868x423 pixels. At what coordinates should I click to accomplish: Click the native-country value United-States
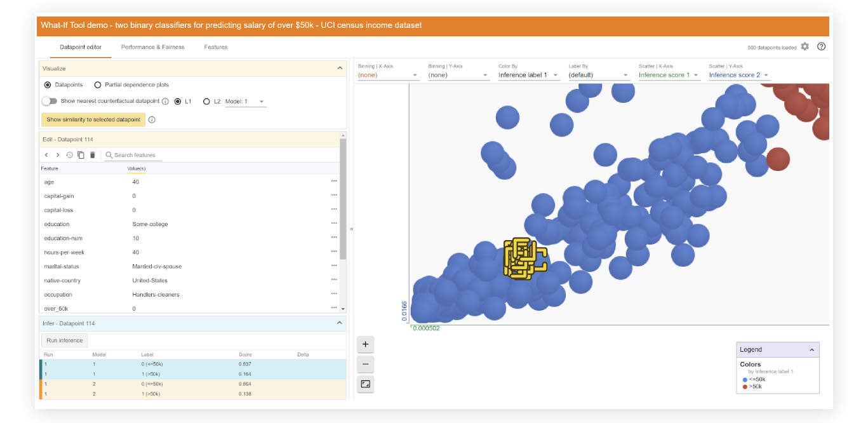150,281
